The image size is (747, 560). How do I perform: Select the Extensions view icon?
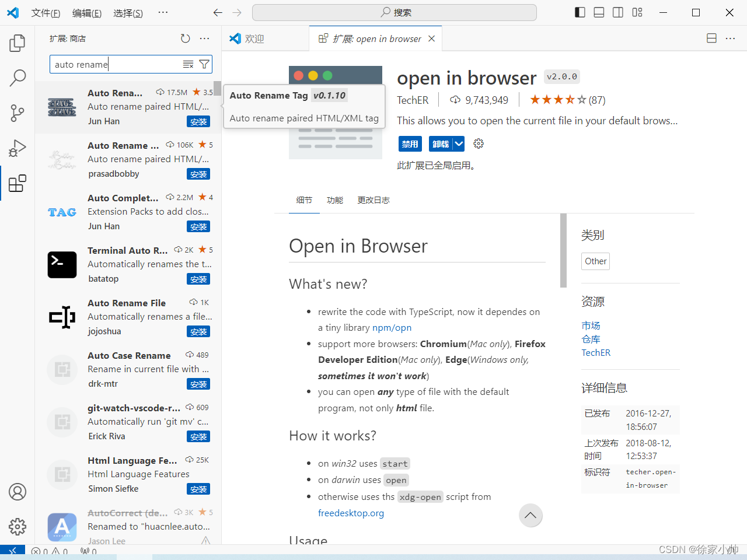pyautogui.click(x=18, y=183)
